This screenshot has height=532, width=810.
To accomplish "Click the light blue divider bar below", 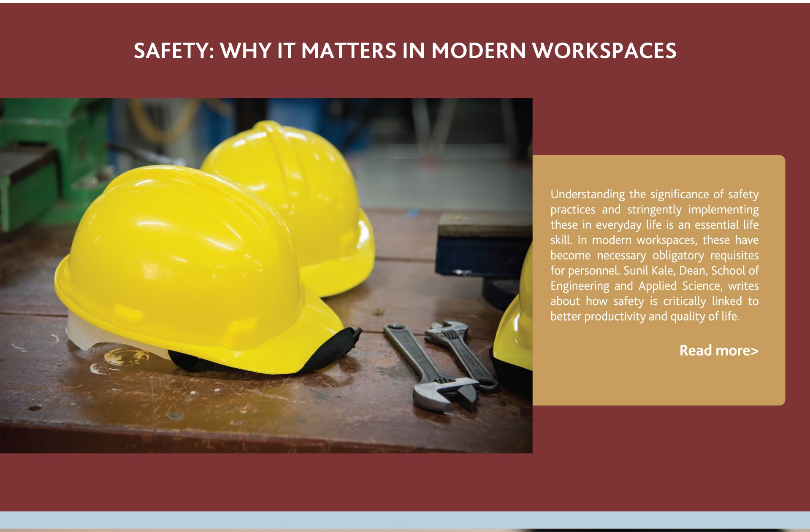I will click(405, 519).
